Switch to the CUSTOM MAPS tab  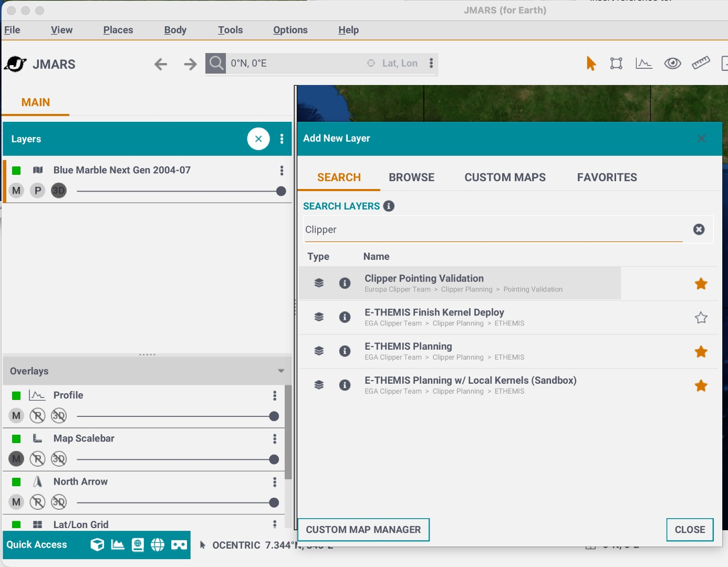point(505,177)
